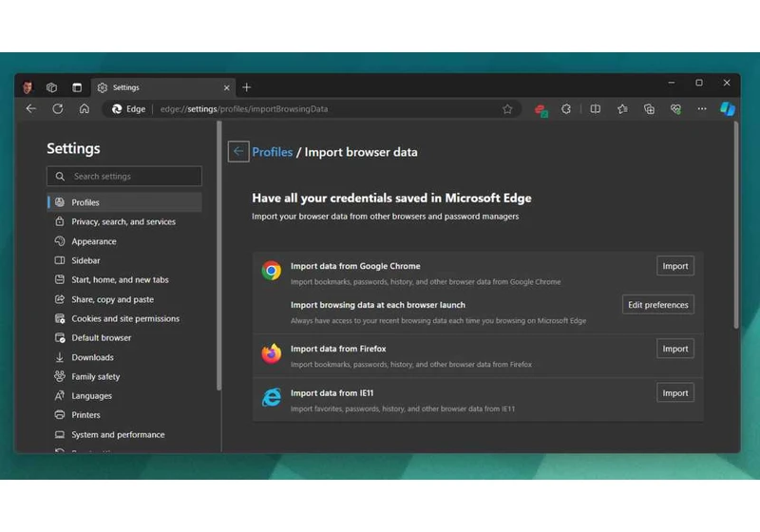The image size is (760, 532).
Task: Open Browser essentials heart icon
Action: [675, 109]
